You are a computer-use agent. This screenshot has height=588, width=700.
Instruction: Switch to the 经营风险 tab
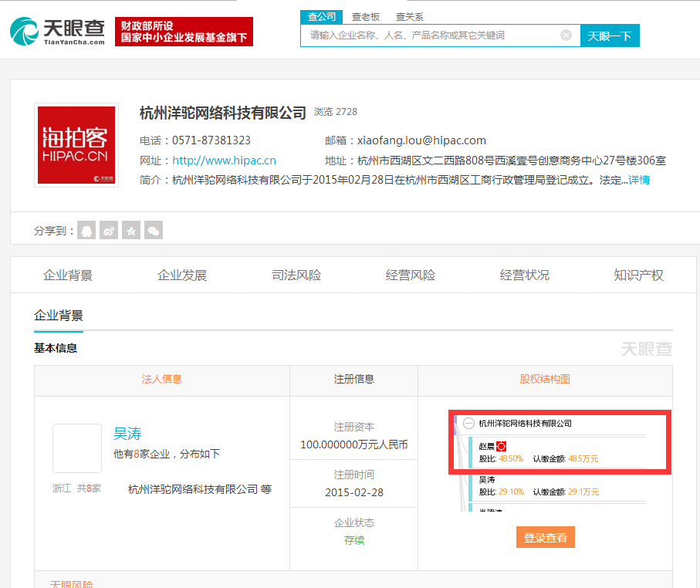click(x=411, y=275)
